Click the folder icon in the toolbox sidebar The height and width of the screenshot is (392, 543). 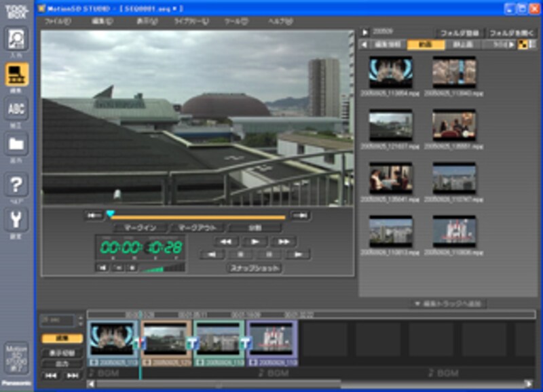(x=16, y=145)
